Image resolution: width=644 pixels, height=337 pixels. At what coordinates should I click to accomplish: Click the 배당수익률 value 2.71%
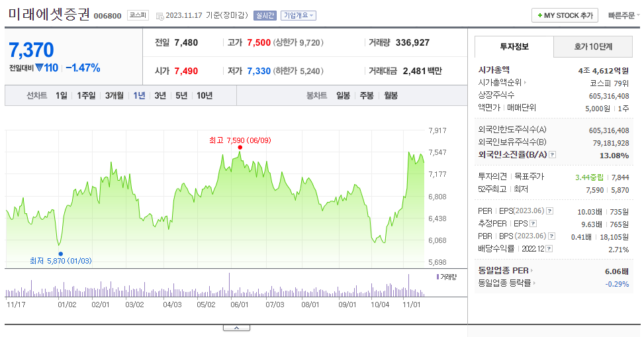[619, 250]
